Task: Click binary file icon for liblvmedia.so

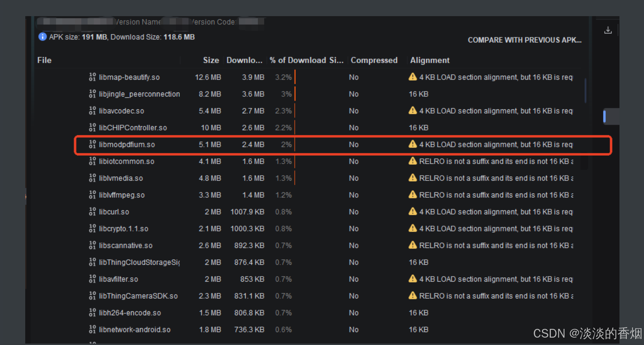Action: click(x=93, y=178)
